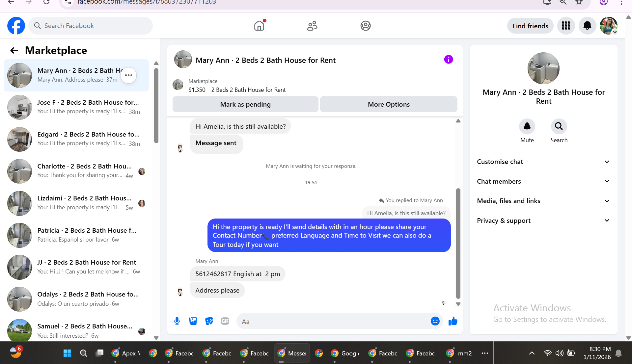Open Windows notification center bell
632x364 pixels.
tap(618, 353)
